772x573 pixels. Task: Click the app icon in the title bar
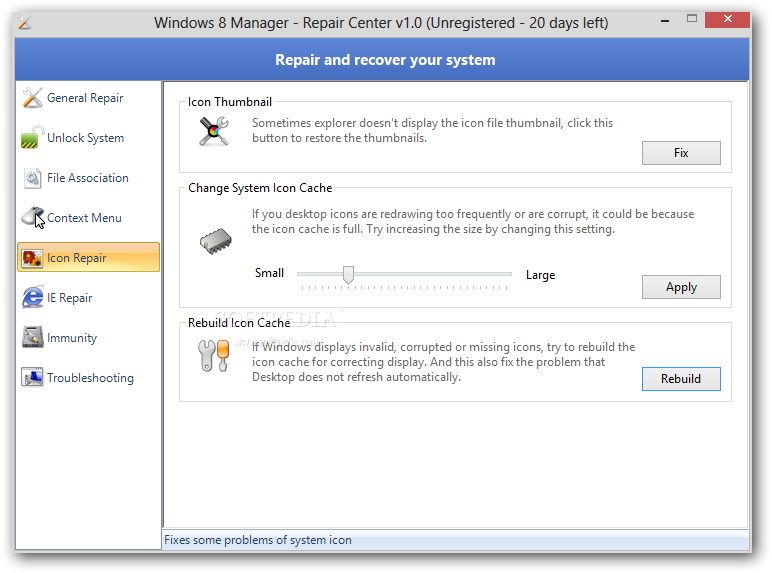(25, 23)
